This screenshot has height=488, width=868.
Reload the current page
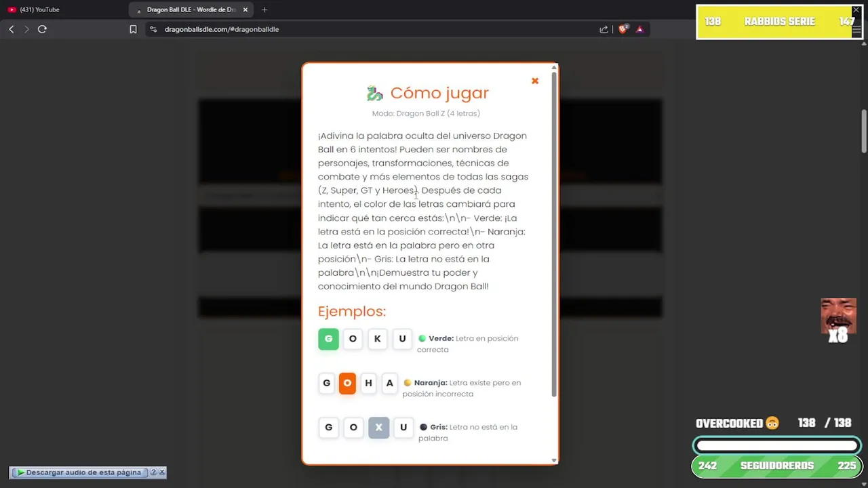coord(42,29)
